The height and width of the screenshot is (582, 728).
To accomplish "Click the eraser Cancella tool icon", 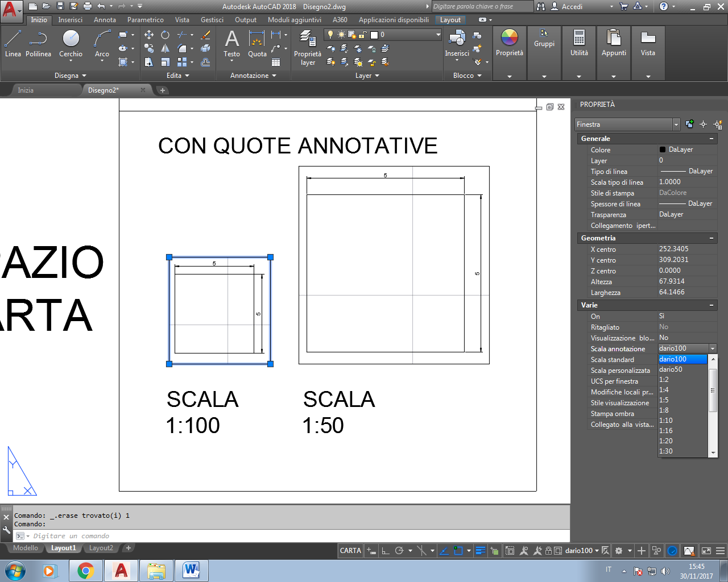I will click(x=206, y=35).
